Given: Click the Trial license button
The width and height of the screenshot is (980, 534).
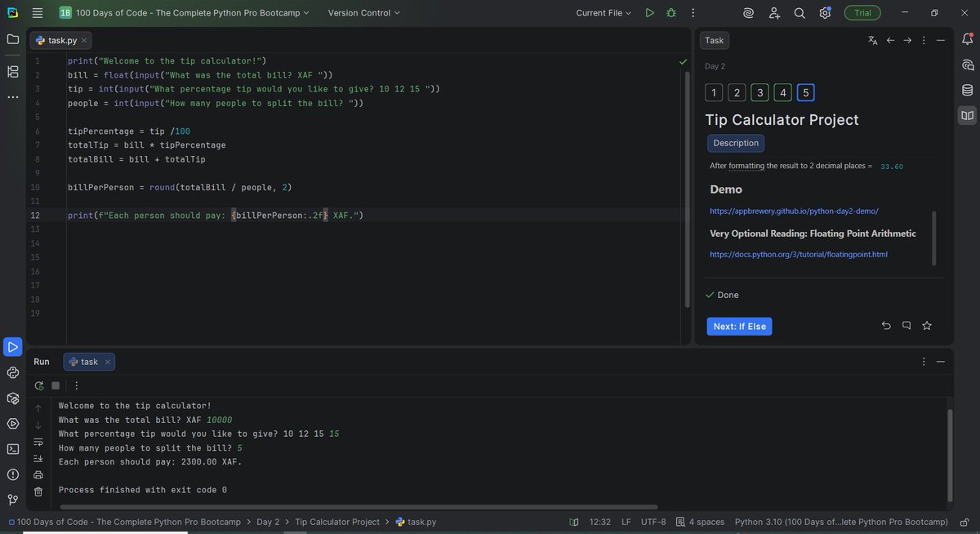Looking at the screenshot, I should [862, 13].
